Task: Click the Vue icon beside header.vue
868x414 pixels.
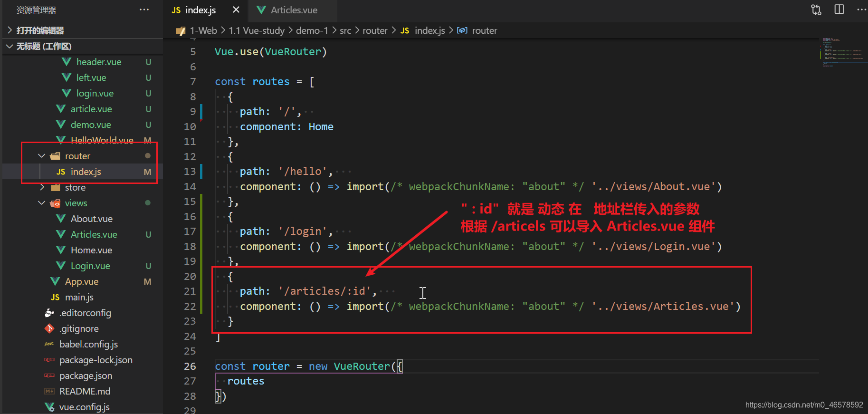Action: pos(67,62)
